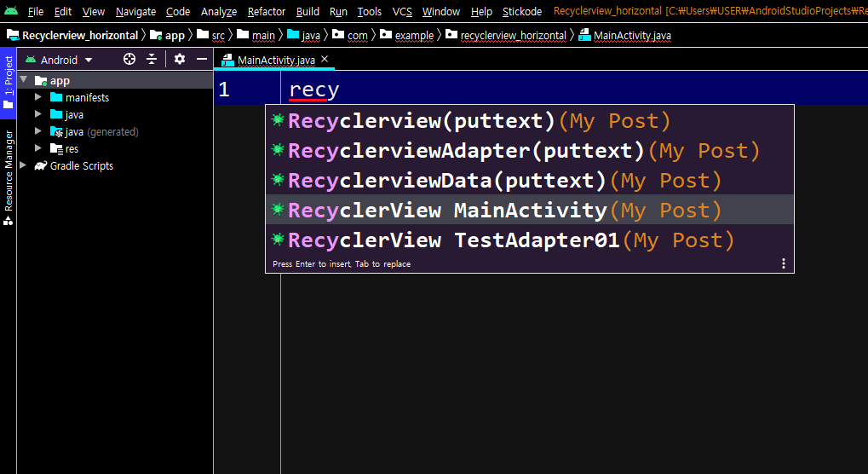Click Recyclerview_horizontal breadcrumb

coord(72,36)
